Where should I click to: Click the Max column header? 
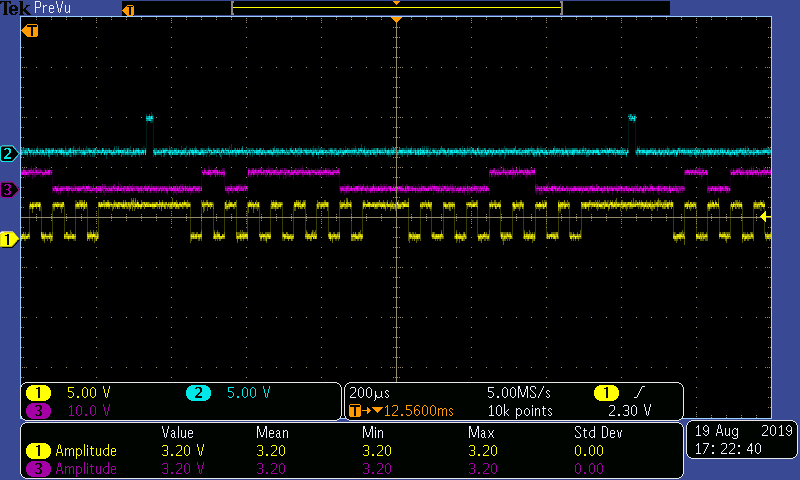point(481,433)
